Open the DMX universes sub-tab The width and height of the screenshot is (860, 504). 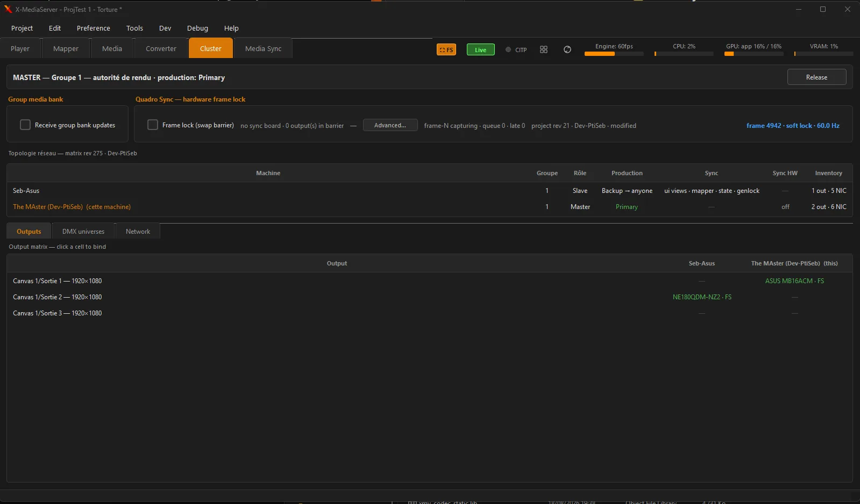[x=83, y=232]
